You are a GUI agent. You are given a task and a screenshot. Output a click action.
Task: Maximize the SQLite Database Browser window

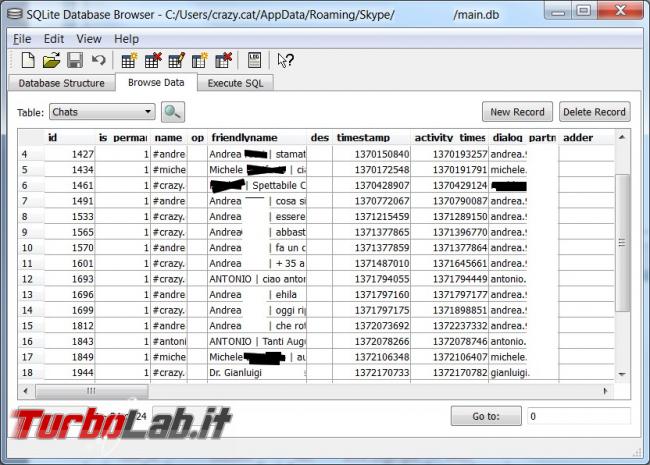point(584,10)
